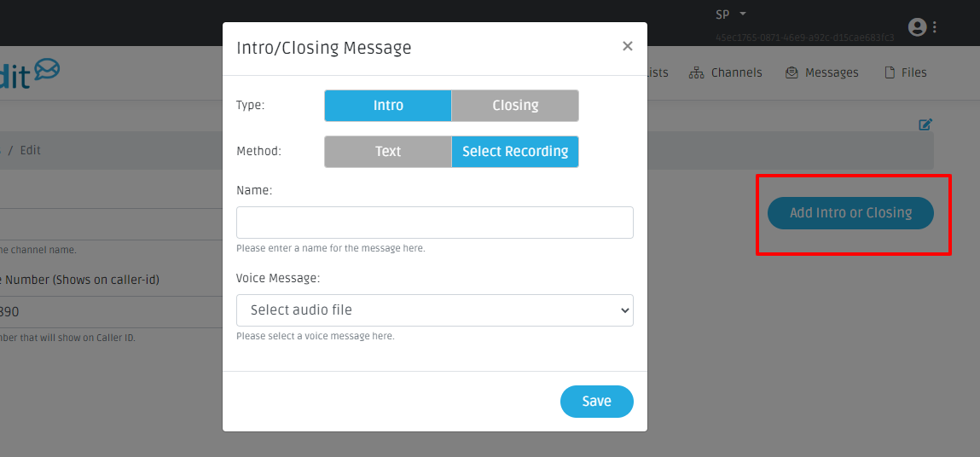Click the blue edit pencil icon

point(925,124)
